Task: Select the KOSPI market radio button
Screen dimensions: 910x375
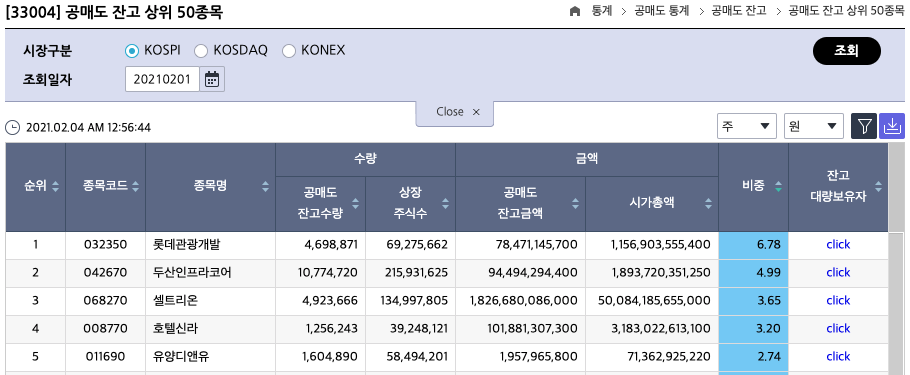Action: (132, 51)
